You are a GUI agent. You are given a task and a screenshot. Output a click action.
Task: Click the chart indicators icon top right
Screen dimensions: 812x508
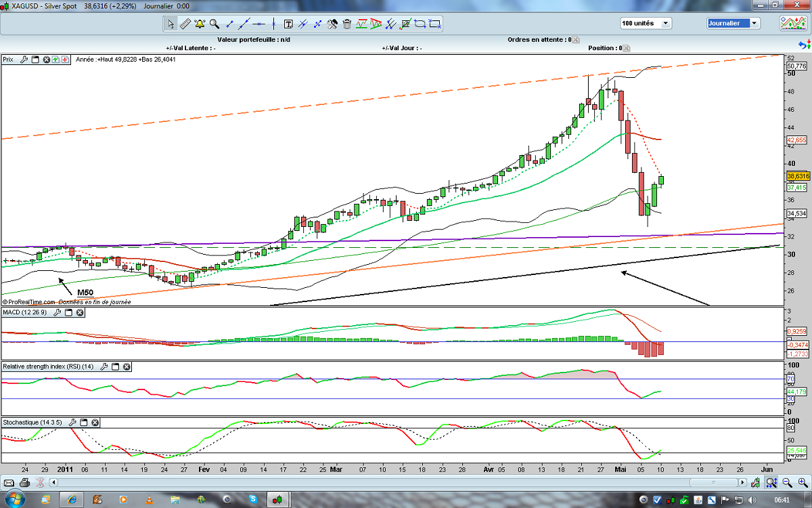792,24
